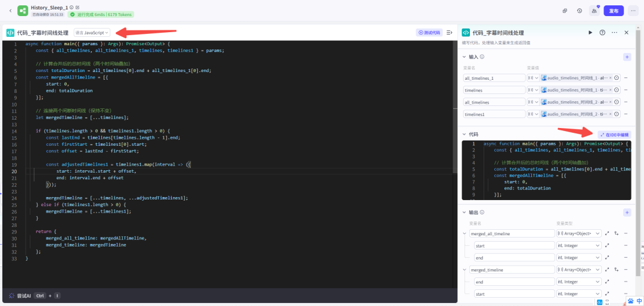
Task: Click the 中 input method indicator
Action: coord(639,301)
